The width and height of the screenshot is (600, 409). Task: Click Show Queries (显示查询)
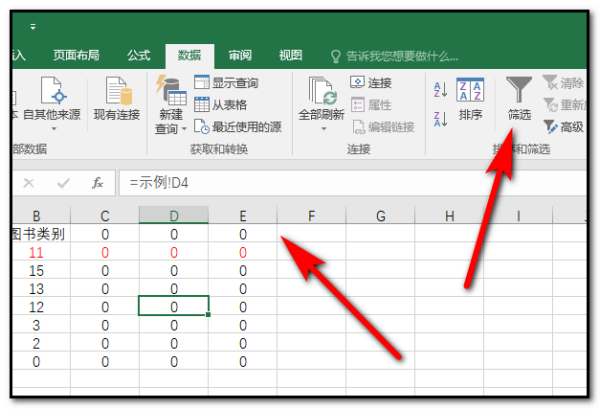[226, 82]
